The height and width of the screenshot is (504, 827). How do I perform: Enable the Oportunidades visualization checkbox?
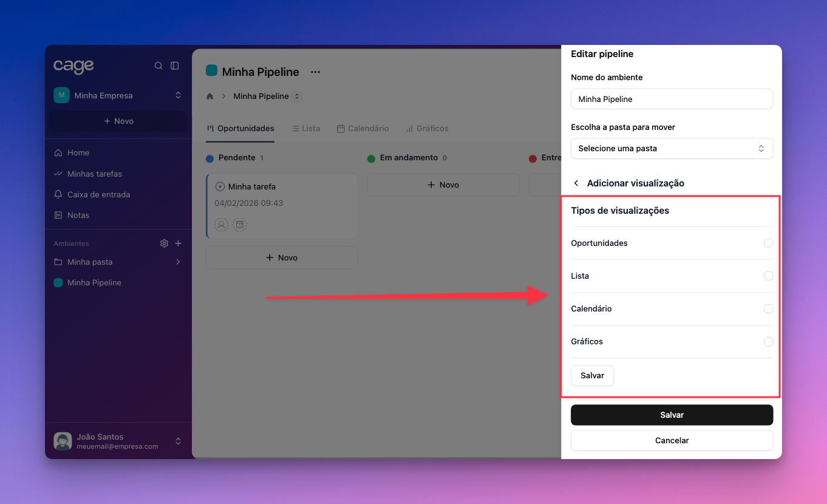coord(768,243)
